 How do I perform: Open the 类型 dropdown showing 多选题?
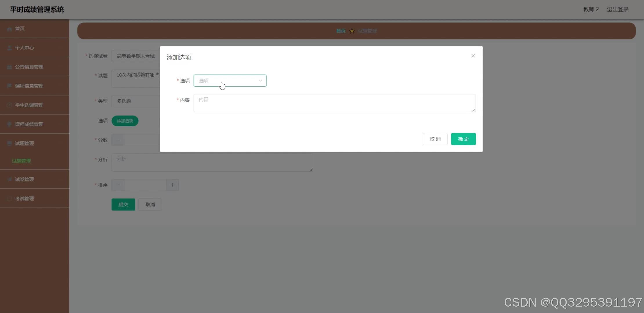[136, 101]
